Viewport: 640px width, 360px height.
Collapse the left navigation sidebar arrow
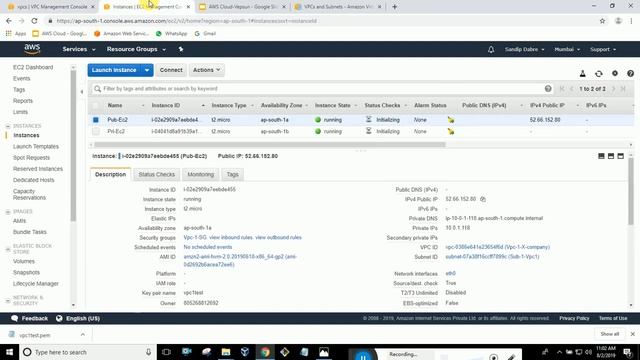click(x=82, y=92)
